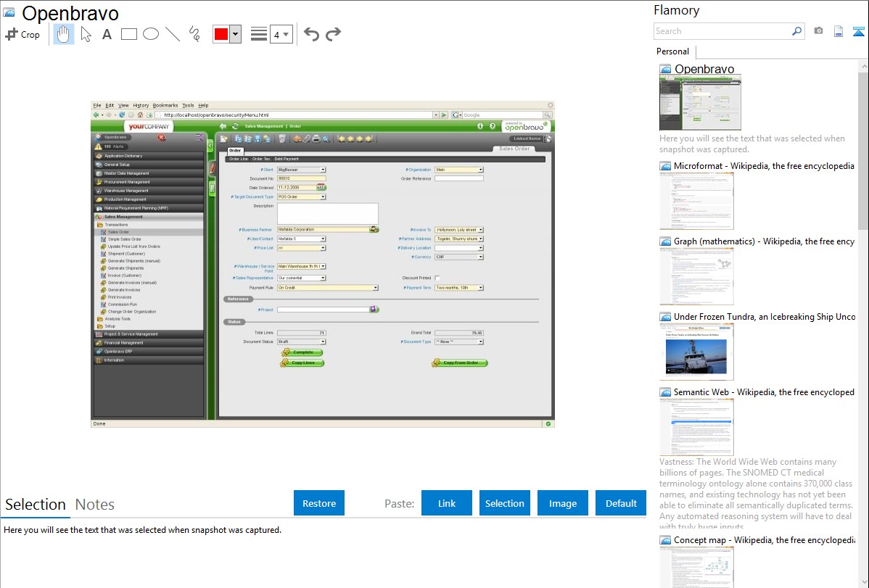Image resolution: width=869 pixels, height=588 pixels.
Task: Click the app icon next to Openbravo heading
Action: [9, 13]
